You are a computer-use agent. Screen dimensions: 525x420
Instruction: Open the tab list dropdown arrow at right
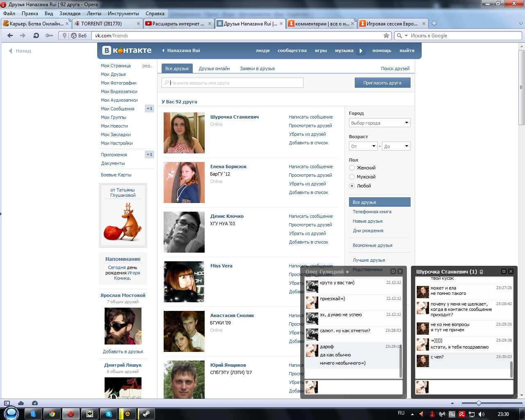click(x=521, y=23)
